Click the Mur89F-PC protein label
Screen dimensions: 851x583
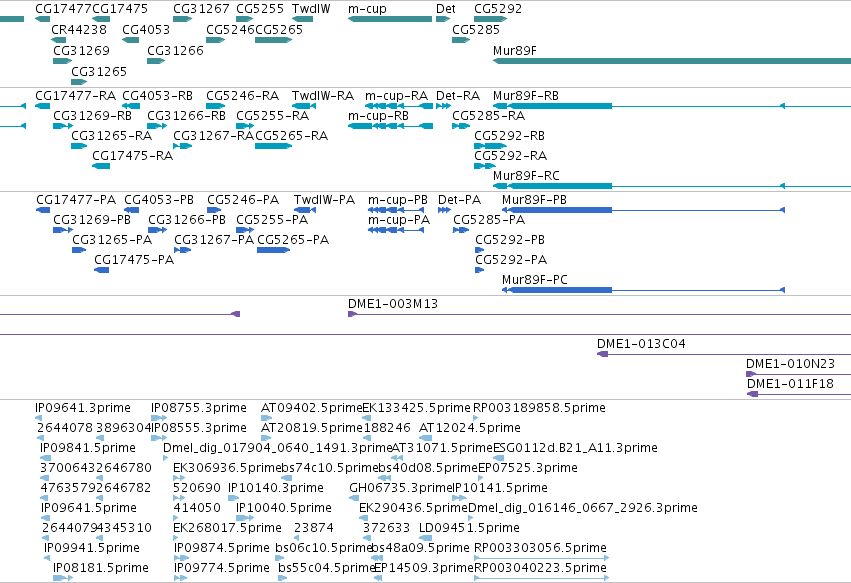(x=535, y=280)
